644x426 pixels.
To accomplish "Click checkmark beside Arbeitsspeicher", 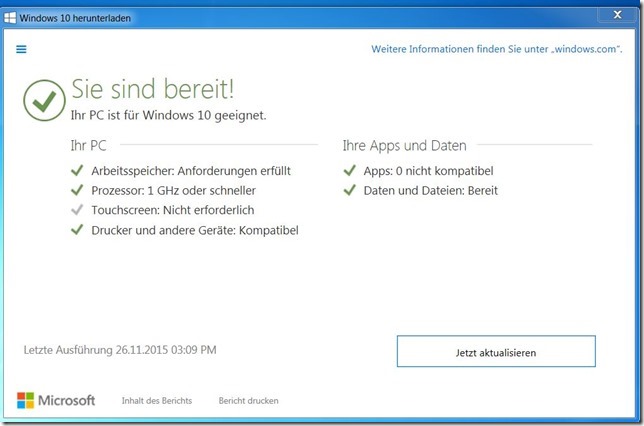I will [x=77, y=170].
